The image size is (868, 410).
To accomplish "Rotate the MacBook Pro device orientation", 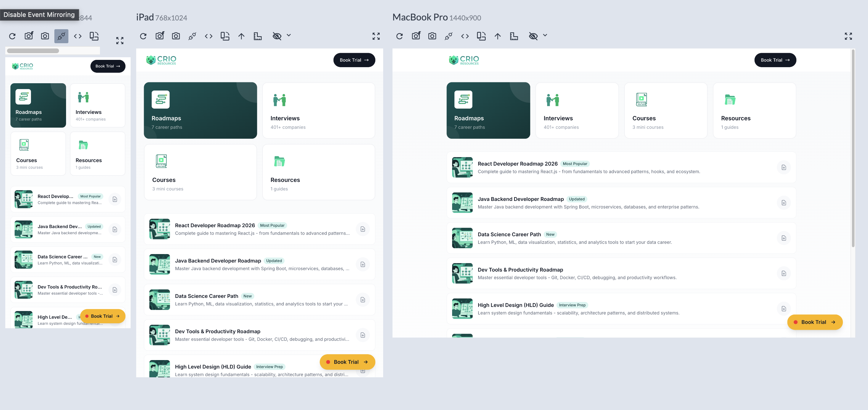I will click(x=481, y=36).
